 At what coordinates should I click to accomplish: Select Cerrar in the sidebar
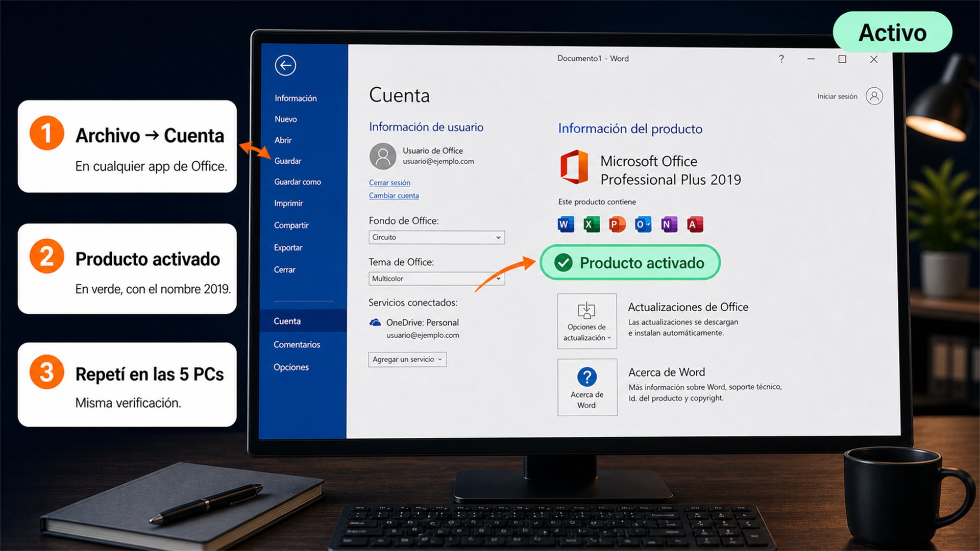(x=284, y=269)
